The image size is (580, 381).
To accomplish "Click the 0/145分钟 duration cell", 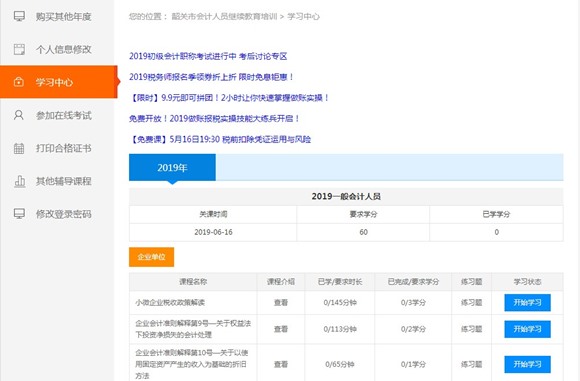I will pos(340,303).
